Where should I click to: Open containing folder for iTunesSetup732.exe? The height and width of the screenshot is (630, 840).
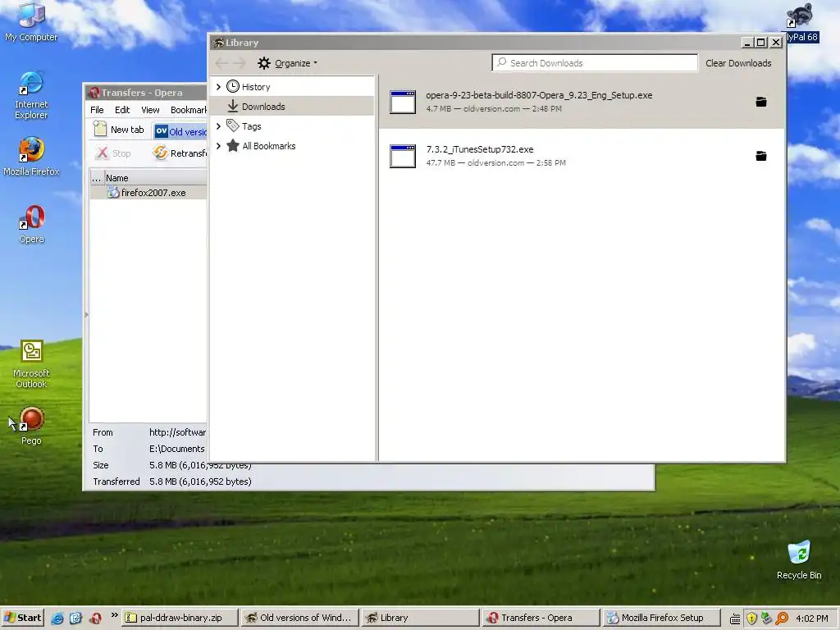click(760, 156)
